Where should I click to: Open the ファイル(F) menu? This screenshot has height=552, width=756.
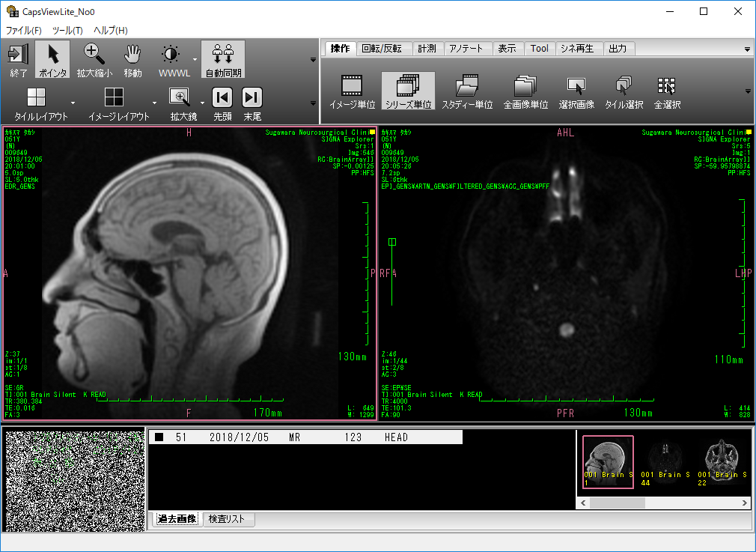click(x=24, y=31)
